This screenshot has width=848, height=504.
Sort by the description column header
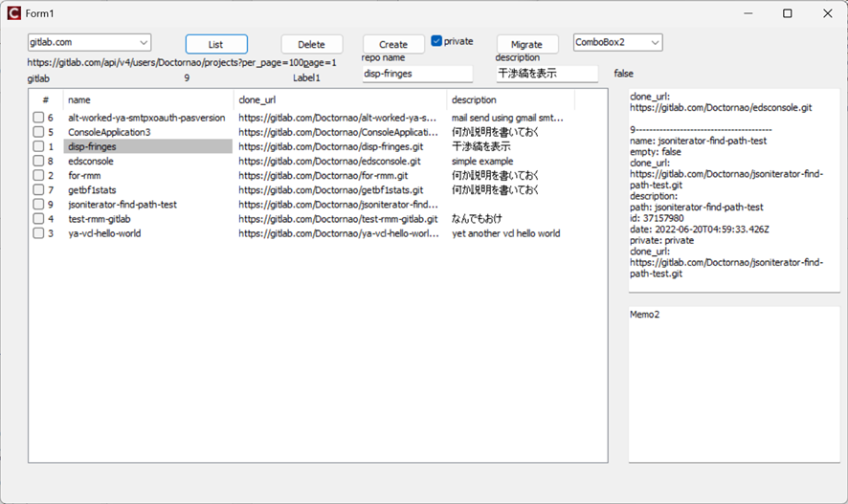(510, 99)
